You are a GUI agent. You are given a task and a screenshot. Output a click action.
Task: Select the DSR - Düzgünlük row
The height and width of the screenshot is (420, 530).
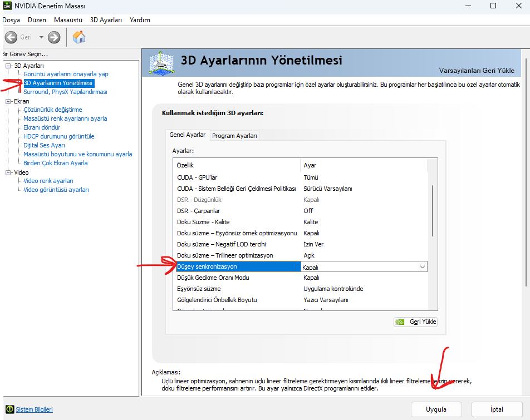click(301, 200)
